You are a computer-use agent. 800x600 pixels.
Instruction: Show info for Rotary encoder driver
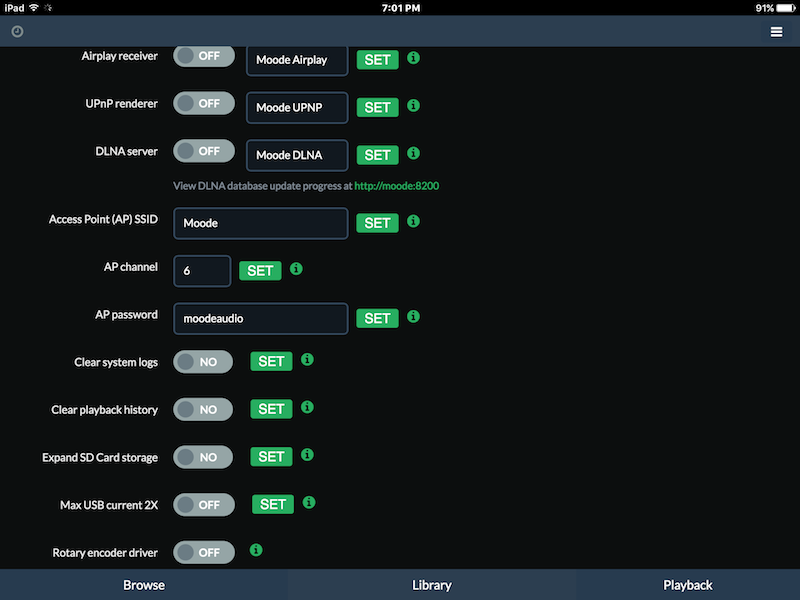pos(256,550)
